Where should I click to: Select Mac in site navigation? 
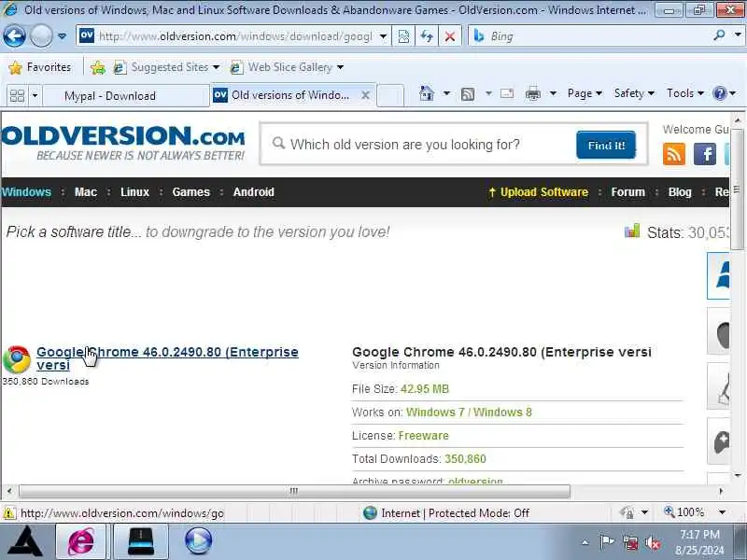[x=86, y=192]
